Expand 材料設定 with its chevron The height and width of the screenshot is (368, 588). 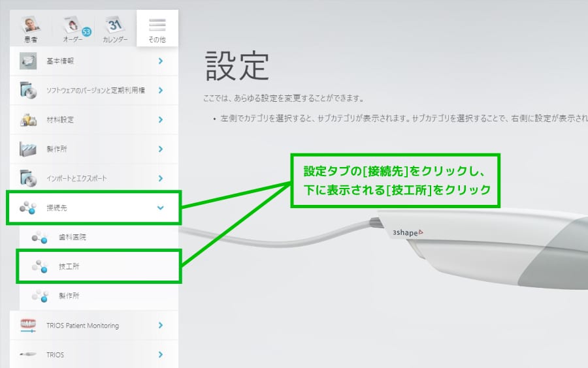[x=161, y=119]
